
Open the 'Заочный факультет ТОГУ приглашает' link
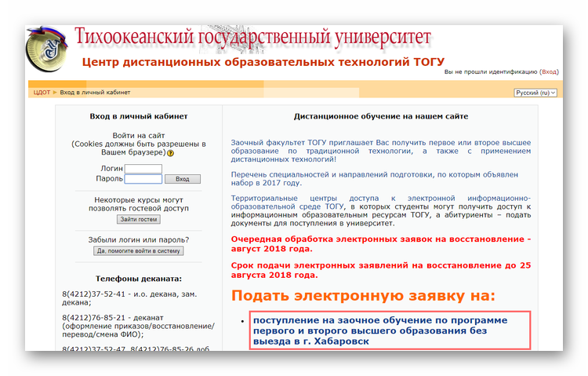coord(380,151)
